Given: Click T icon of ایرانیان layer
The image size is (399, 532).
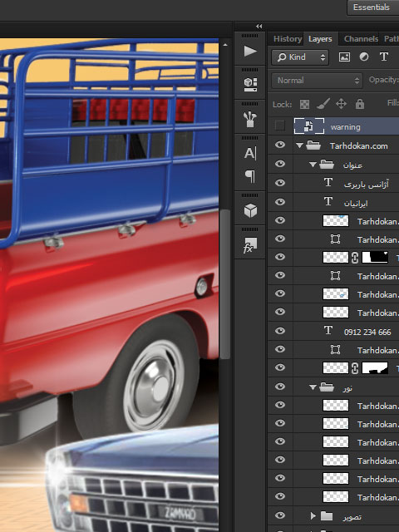Looking at the screenshot, I should tap(328, 202).
